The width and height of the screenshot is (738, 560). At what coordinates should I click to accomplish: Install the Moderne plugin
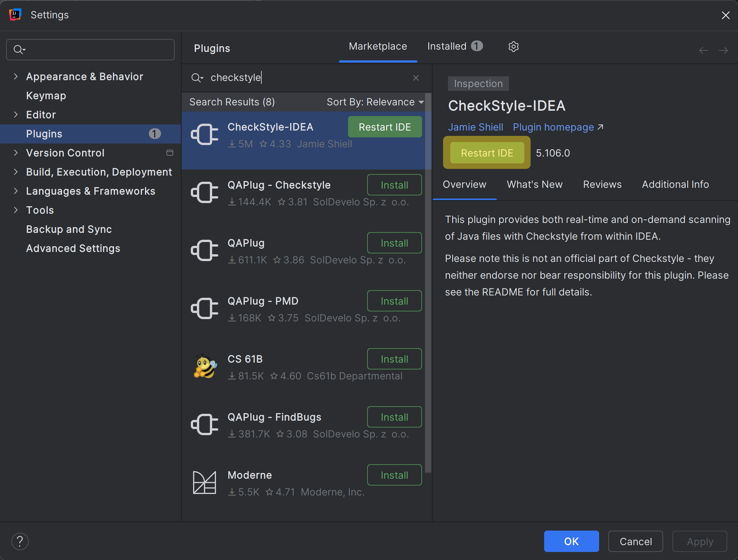pos(394,475)
